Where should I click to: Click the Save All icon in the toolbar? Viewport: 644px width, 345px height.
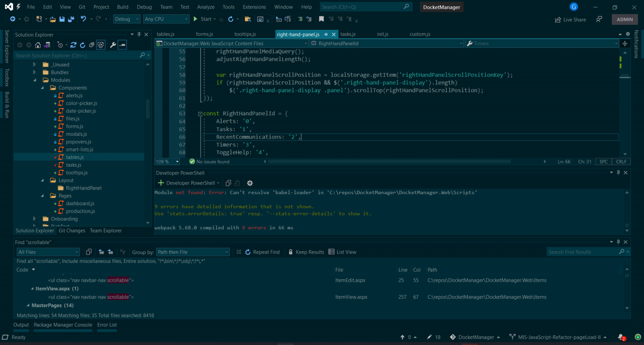coord(70,19)
